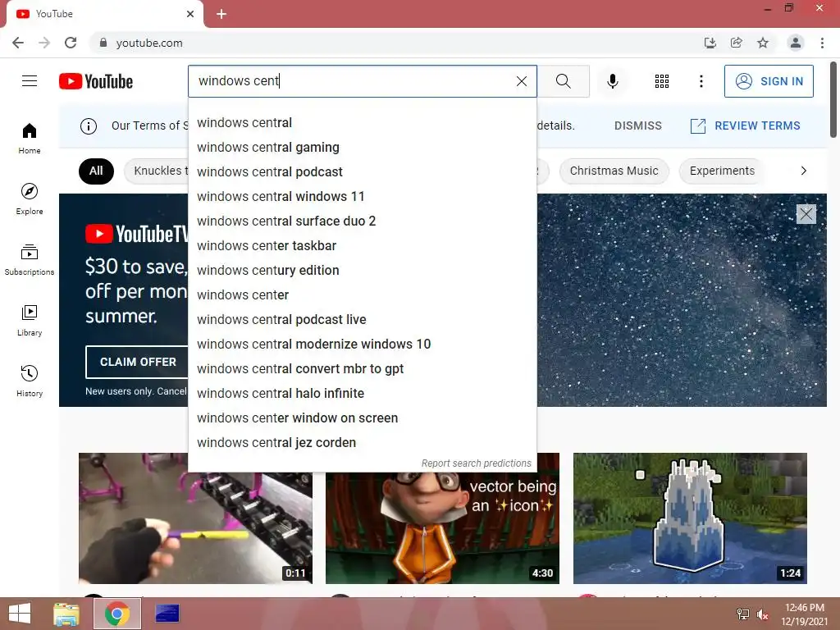The height and width of the screenshot is (630, 840).
Task: Click REVIEW TERMS link
Action: click(745, 126)
